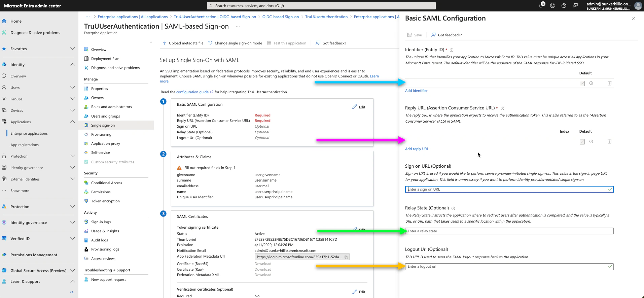The height and width of the screenshot is (298, 644).
Task: Click the top search resources box
Action: [321, 6]
